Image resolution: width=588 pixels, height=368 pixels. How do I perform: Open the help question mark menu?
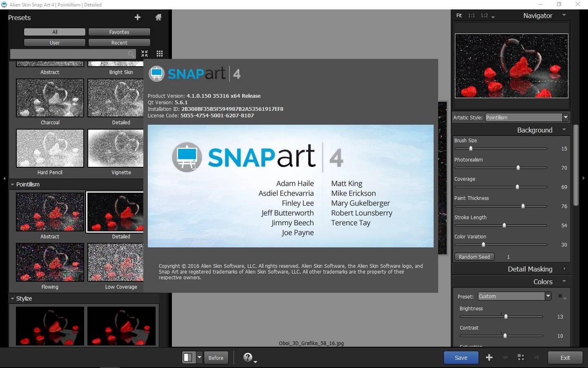tap(248, 357)
